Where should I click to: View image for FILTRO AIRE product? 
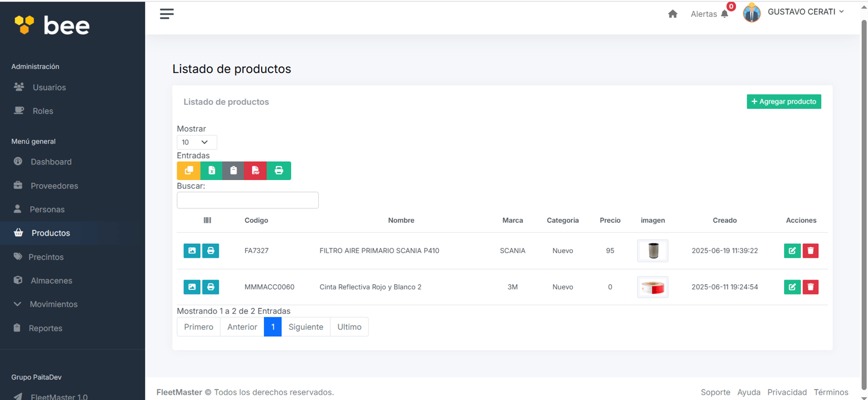[192, 251]
